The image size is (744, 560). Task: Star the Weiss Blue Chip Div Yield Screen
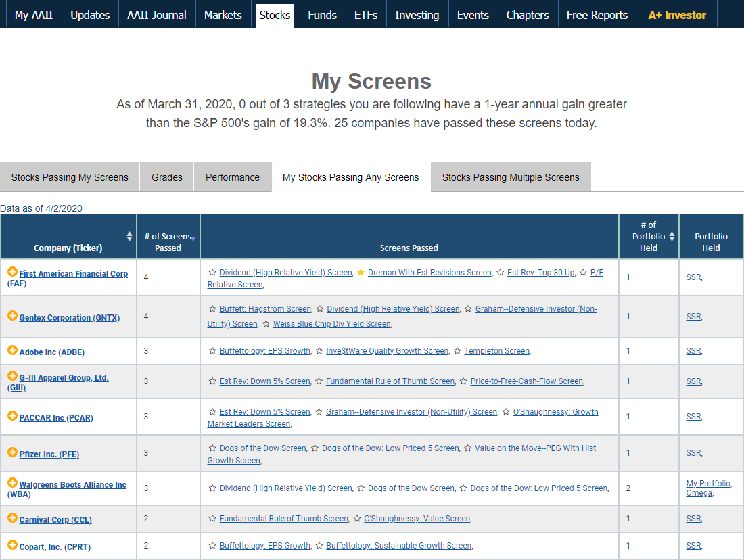click(x=266, y=324)
